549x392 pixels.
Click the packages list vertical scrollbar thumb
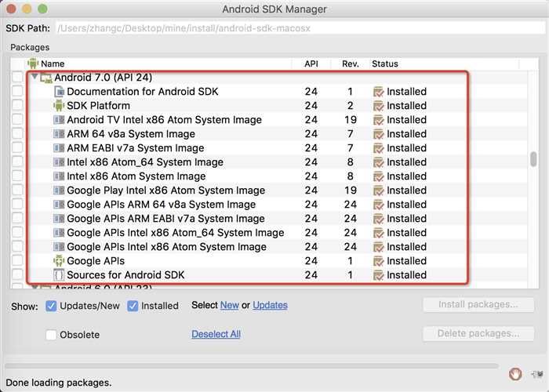click(x=533, y=159)
